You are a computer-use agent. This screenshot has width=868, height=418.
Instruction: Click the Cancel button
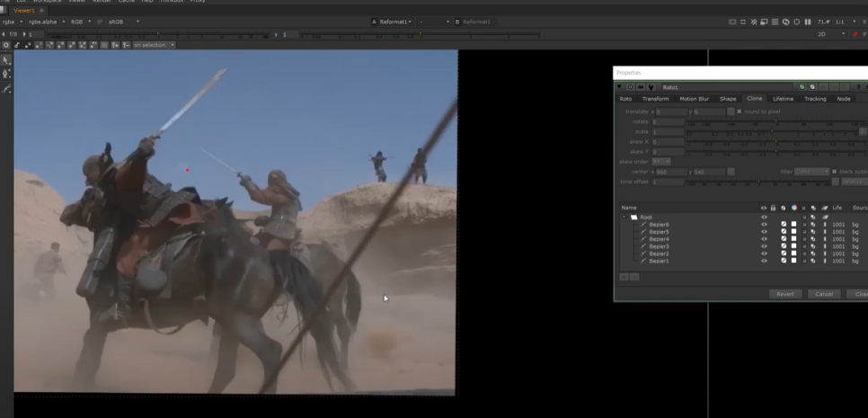point(824,294)
